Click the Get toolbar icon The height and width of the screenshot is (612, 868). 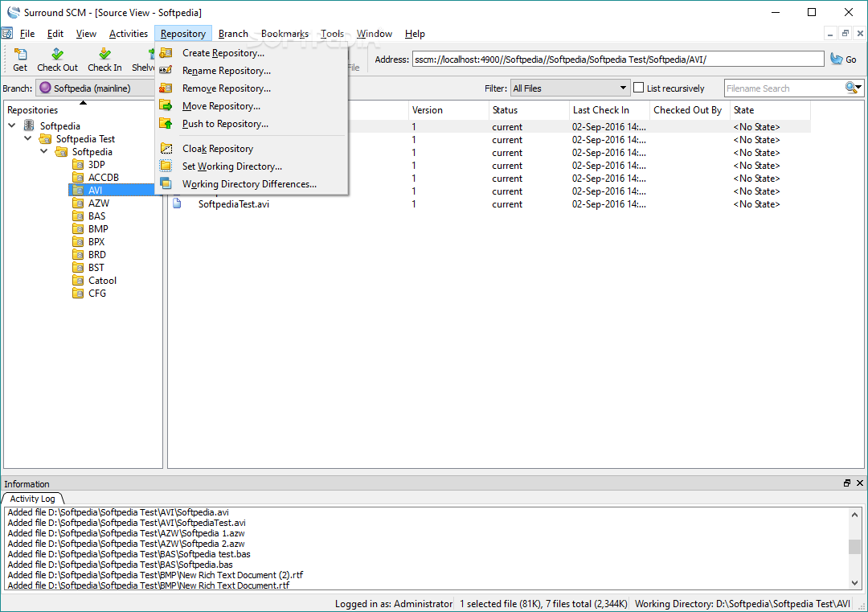pos(20,54)
